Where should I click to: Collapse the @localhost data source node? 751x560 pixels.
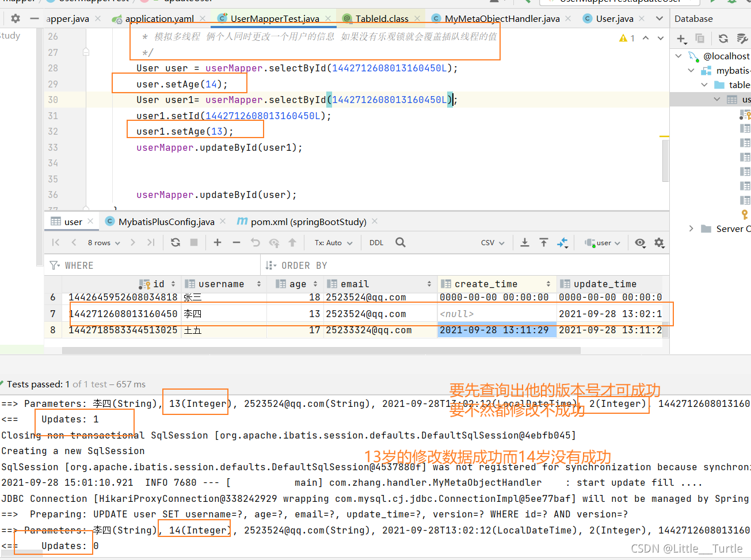click(x=678, y=56)
